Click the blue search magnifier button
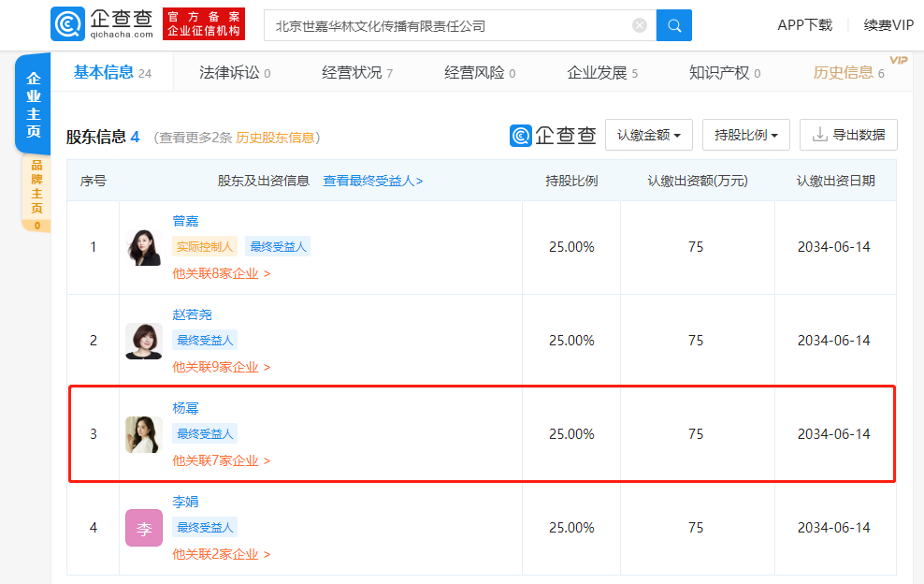Viewport: 924px width, 584px height. [674, 25]
